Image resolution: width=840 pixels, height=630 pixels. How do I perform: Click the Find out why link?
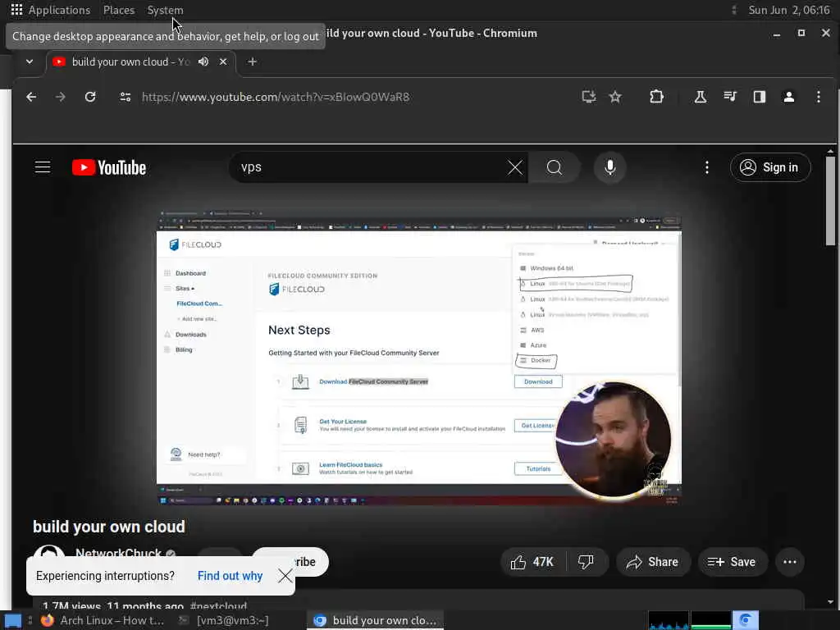230,576
